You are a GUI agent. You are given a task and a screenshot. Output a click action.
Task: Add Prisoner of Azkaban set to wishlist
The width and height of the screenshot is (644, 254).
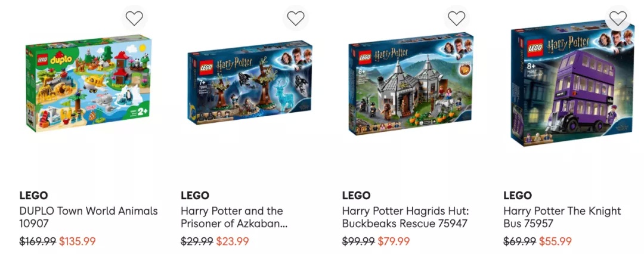coord(295,18)
